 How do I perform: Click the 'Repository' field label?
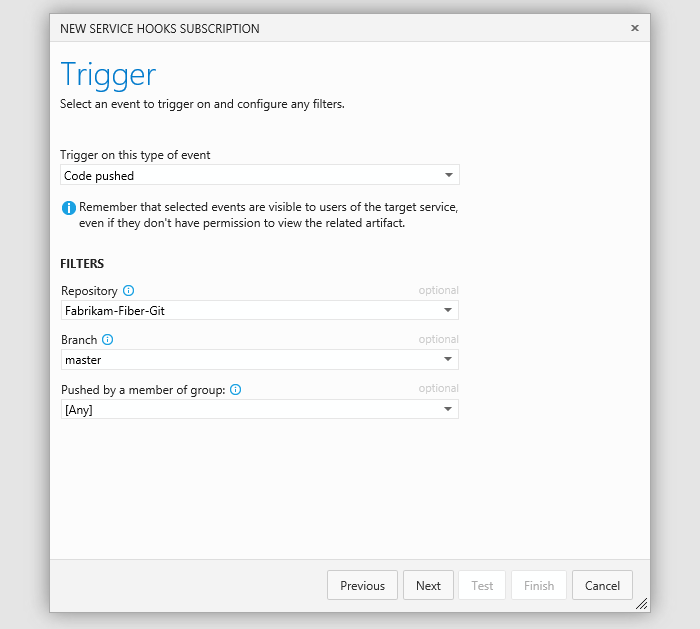tap(89, 291)
